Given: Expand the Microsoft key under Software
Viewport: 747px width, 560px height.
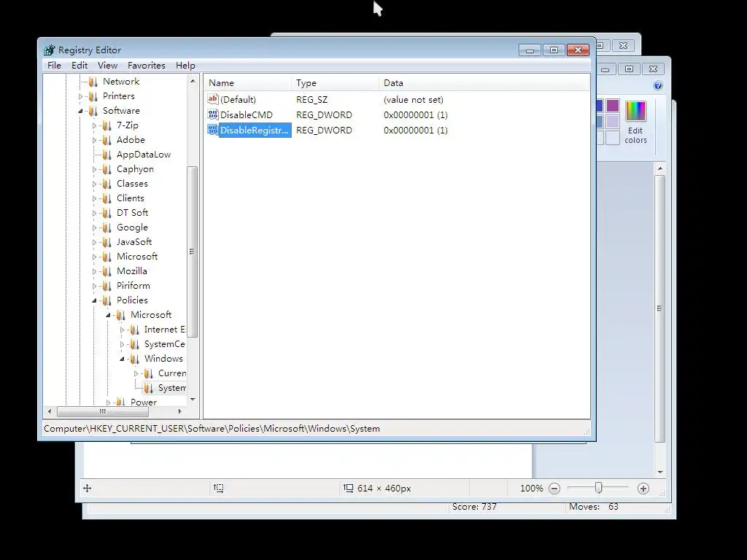Looking at the screenshot, I should pyautogui.click(x=94, y=257).
